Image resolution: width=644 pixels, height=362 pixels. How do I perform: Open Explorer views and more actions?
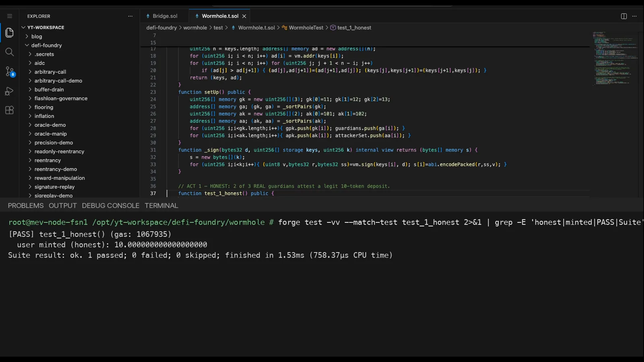click(130, 16)
